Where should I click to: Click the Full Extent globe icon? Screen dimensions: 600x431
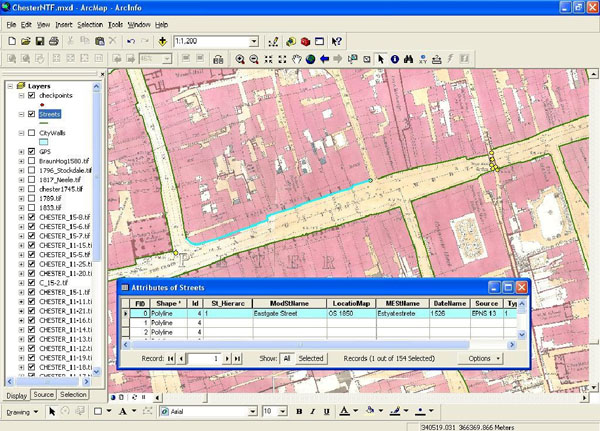pos(311,59)
